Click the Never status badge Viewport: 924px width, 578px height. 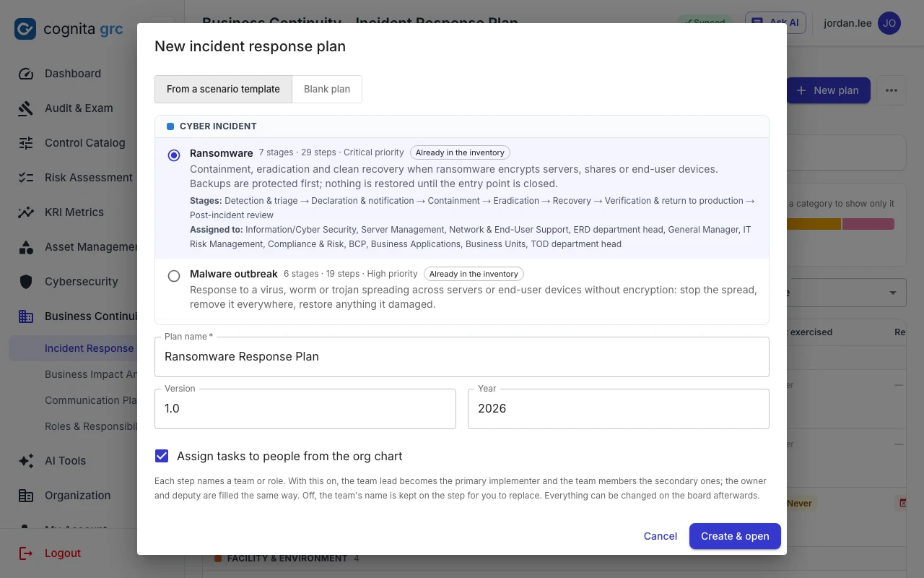click(800, 503)
